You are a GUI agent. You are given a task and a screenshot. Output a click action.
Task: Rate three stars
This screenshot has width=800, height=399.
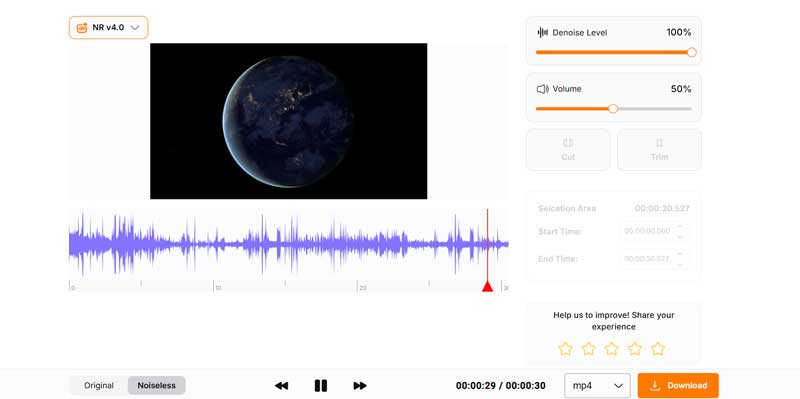click(611, 349)
